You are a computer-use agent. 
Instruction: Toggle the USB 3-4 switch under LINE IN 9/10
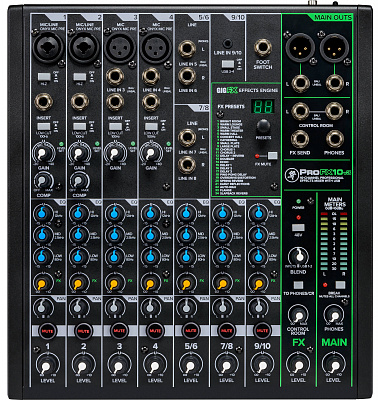point(228,64)
